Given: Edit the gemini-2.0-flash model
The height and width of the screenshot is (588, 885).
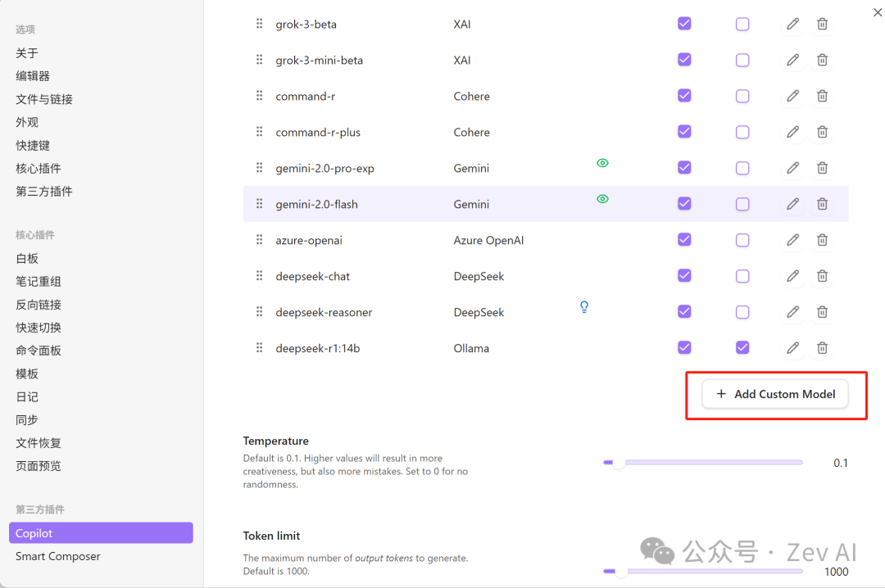Looking at the screenshot, I should (792, 204).
